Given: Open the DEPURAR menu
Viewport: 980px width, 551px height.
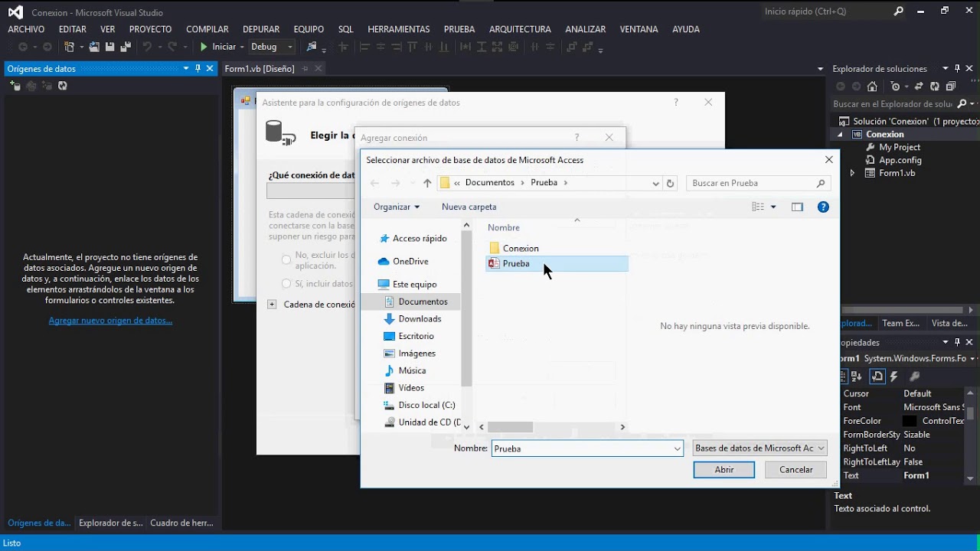Looking at the screenshot, I should coord(261,29).
